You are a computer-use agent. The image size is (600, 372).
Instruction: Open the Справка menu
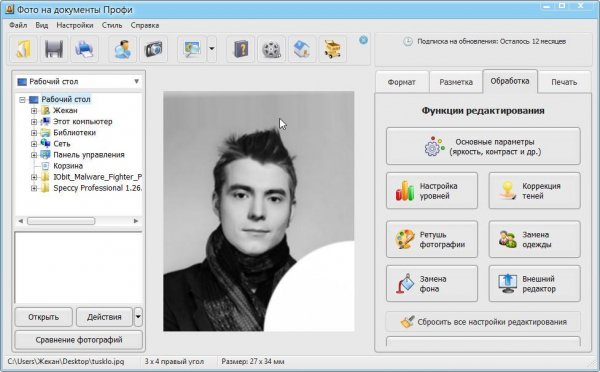click(x=145, y=25)
